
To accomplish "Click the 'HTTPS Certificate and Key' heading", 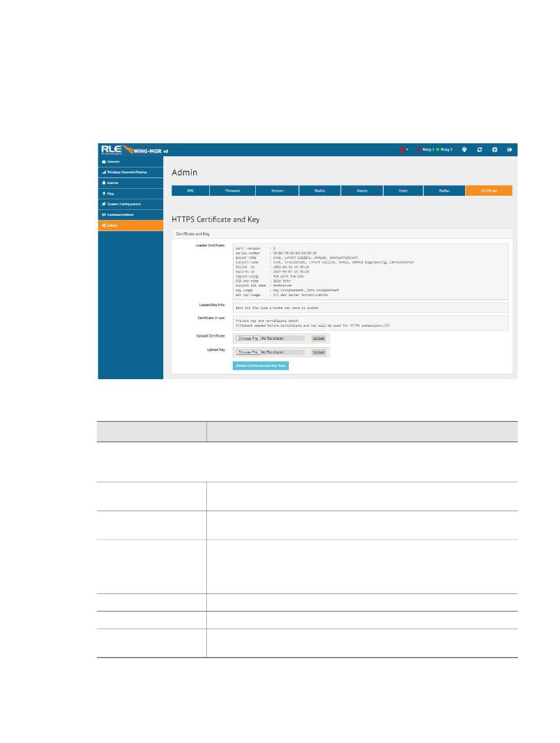I will [x=215, y=219].
